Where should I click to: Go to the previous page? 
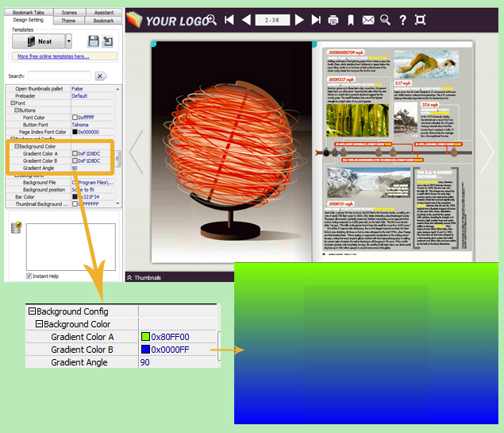click(x=246, y=19)
